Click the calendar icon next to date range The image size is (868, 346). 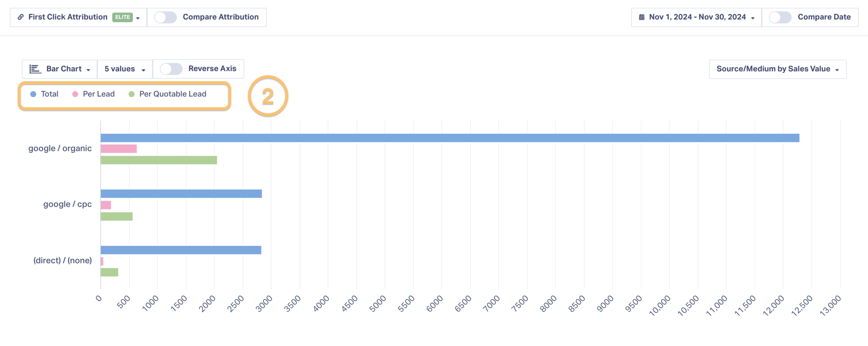[642, 17]
